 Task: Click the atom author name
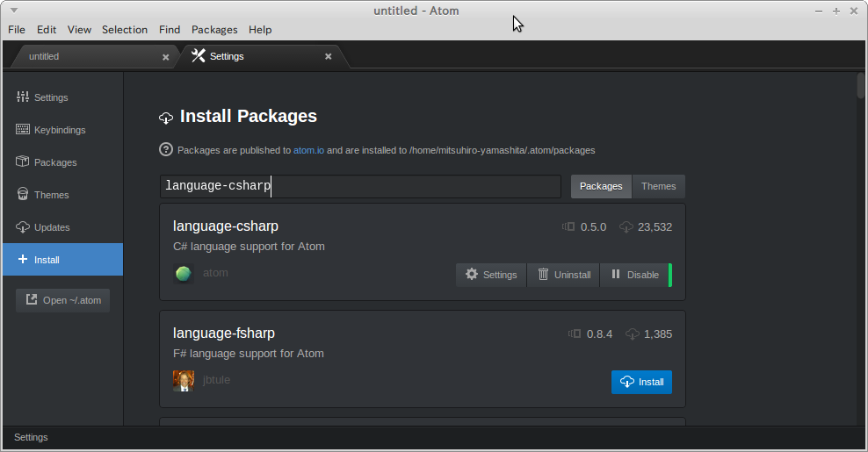pos(215,273)
